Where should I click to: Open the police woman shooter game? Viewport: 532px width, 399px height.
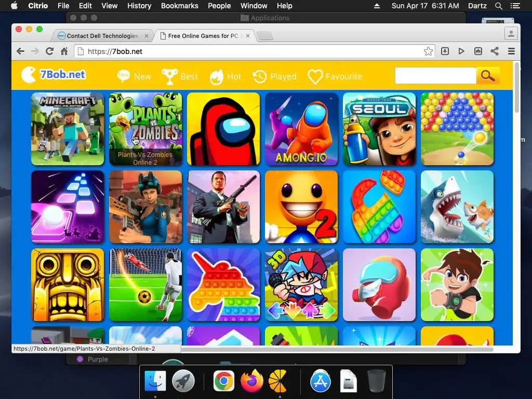145,207
